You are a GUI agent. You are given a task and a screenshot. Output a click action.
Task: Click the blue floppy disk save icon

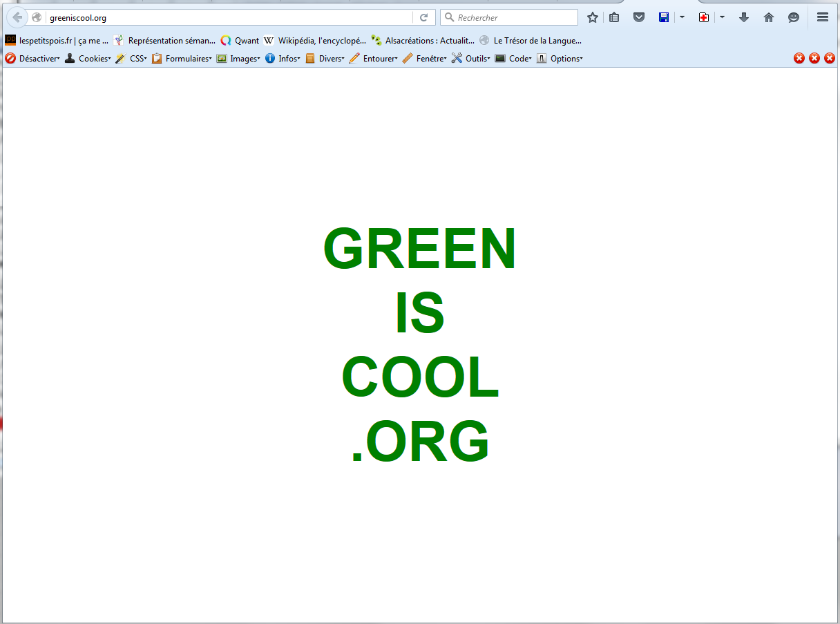point(664,17)
